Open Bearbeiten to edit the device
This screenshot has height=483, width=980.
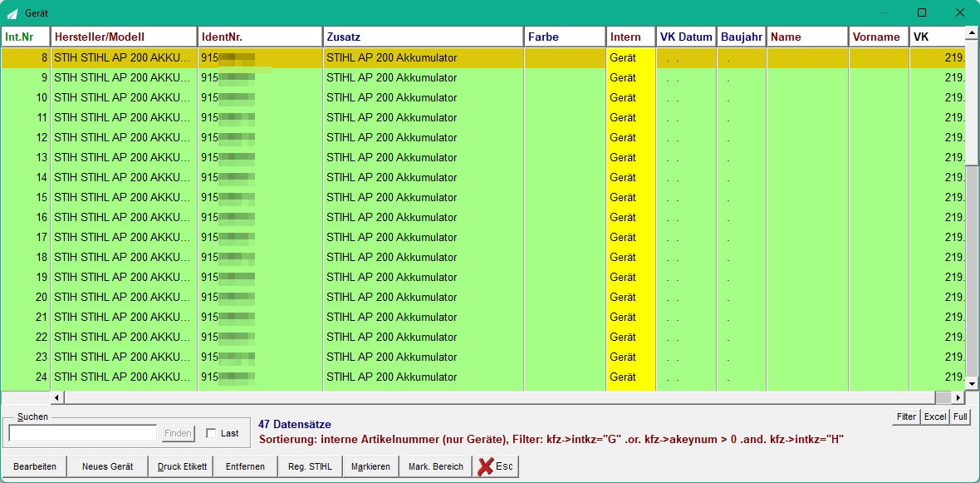(34, 466)
